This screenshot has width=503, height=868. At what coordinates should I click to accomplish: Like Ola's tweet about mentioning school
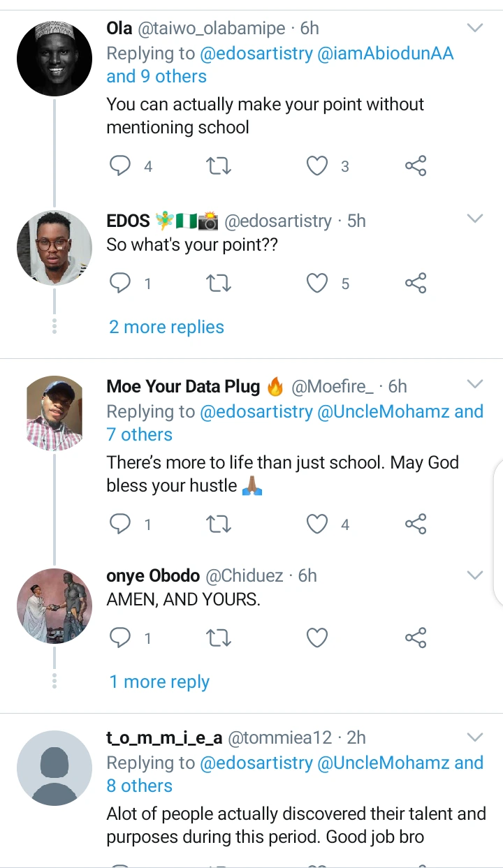318,166
